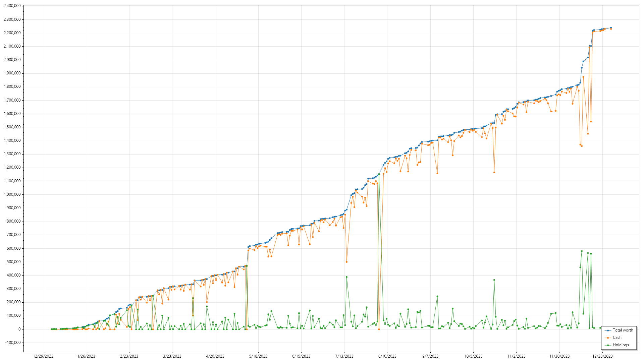Screen dimensions: 644x362
Task: Click the 1,600,000 value axis label
Action: coord(12,114)
